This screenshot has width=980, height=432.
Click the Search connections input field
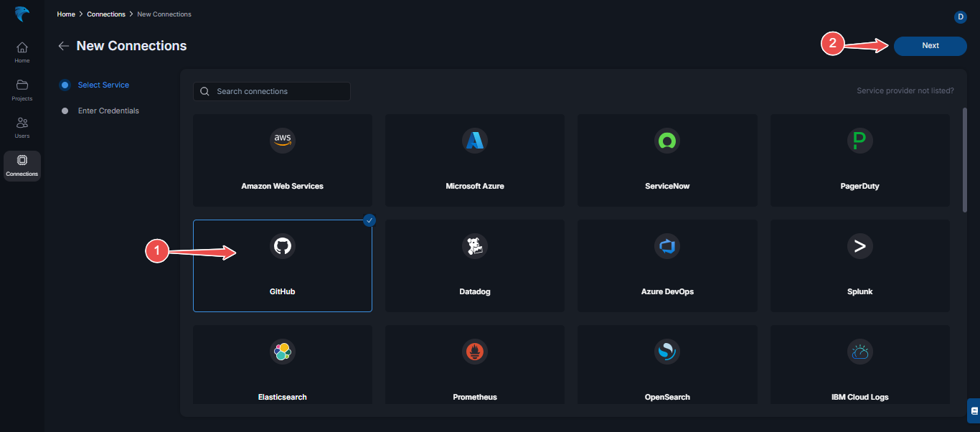point(271,91)
